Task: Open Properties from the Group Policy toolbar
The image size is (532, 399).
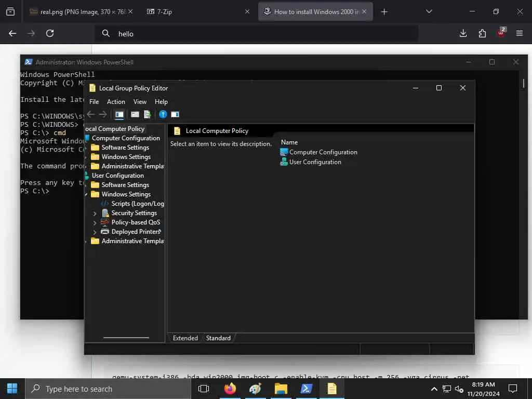Action: tap(135, 114)
